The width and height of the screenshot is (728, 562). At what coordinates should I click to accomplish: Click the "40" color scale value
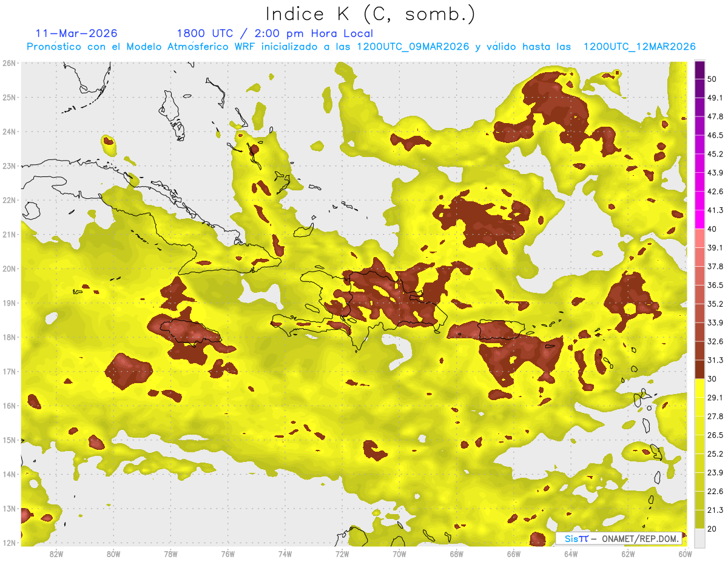[x=712, y=229]
